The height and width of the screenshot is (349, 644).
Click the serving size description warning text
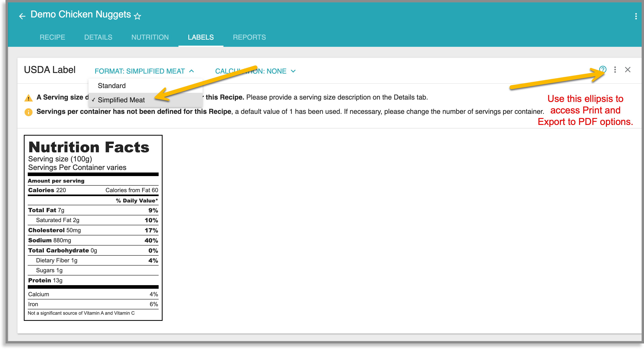click(232, 97)
